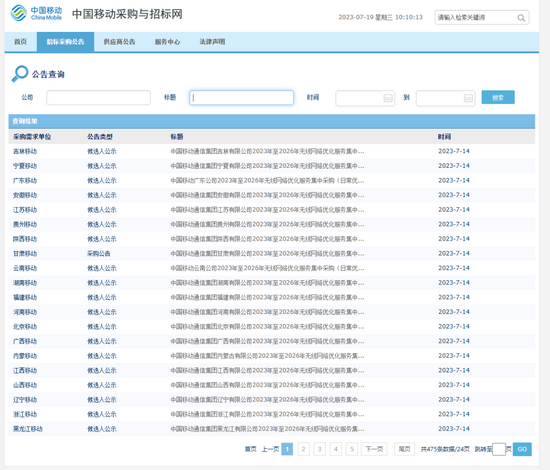Open the 湖南移动 announcement title

point(267,283)
